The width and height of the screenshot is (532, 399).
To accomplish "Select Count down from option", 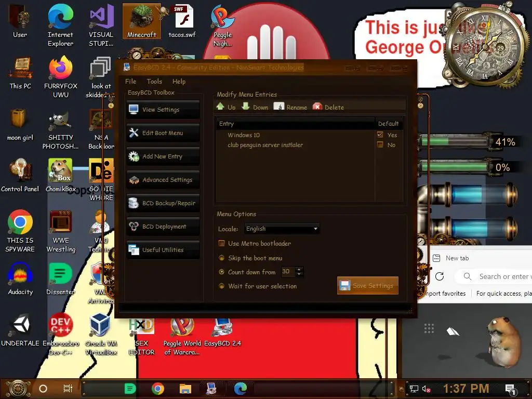I will (x=221, y=272).
